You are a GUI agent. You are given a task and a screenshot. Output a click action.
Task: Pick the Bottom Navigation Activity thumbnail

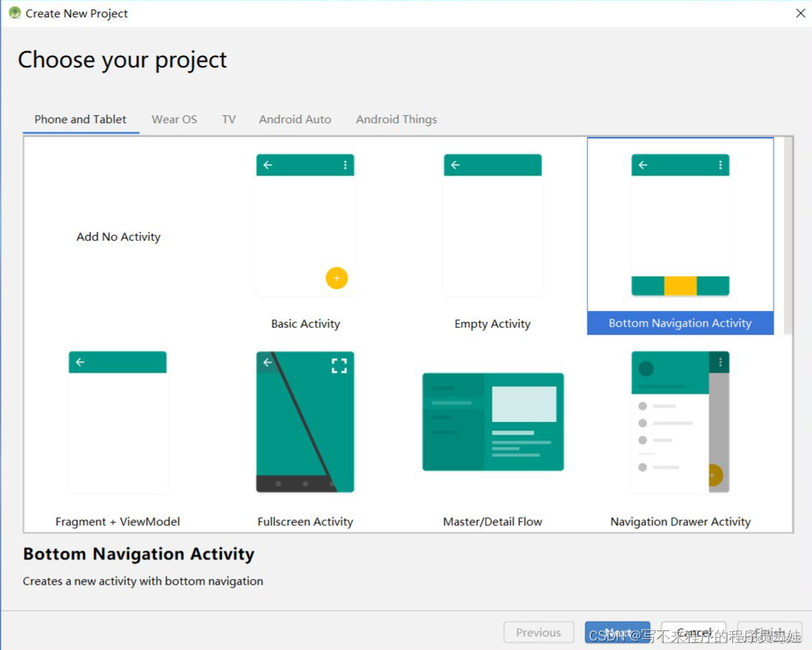tap(680, 225)
